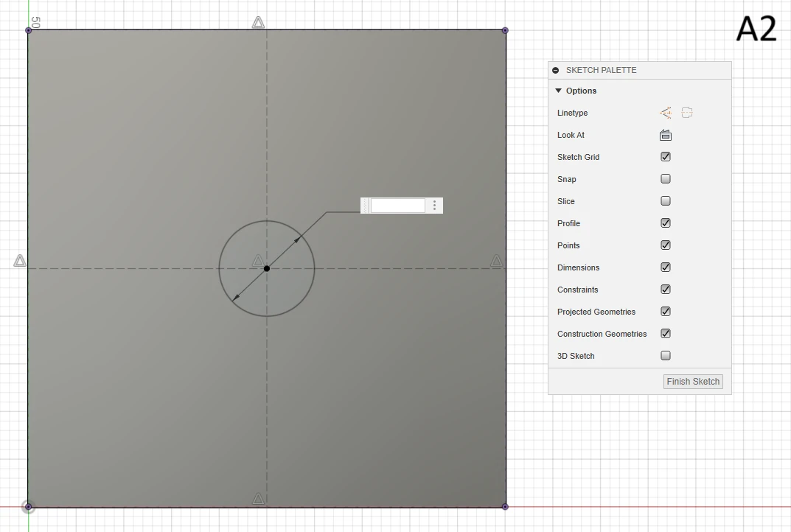Click the Finish Sketch button
This screenshot has height=532, width=791.
(693, 382)
